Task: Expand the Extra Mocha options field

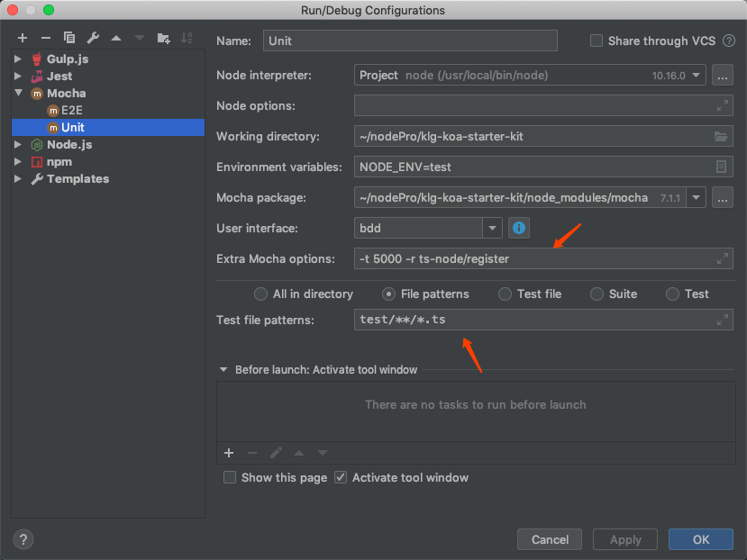Action: click(x=722, y=258)
